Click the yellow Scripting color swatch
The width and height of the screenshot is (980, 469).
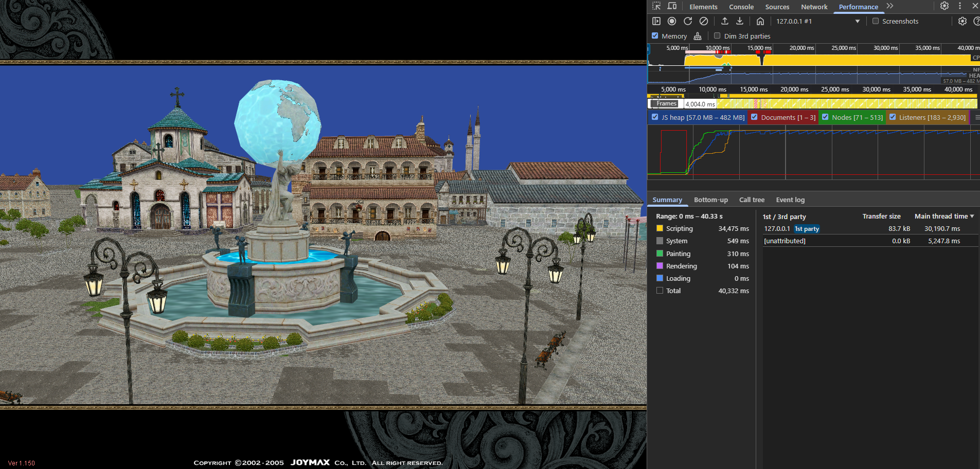tap(660, 228)
